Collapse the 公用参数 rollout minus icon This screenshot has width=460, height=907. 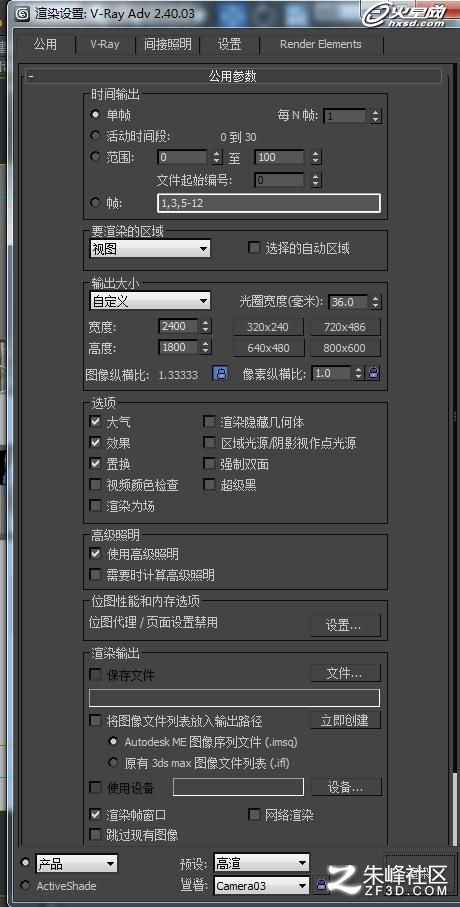click(x=30, y=76)
